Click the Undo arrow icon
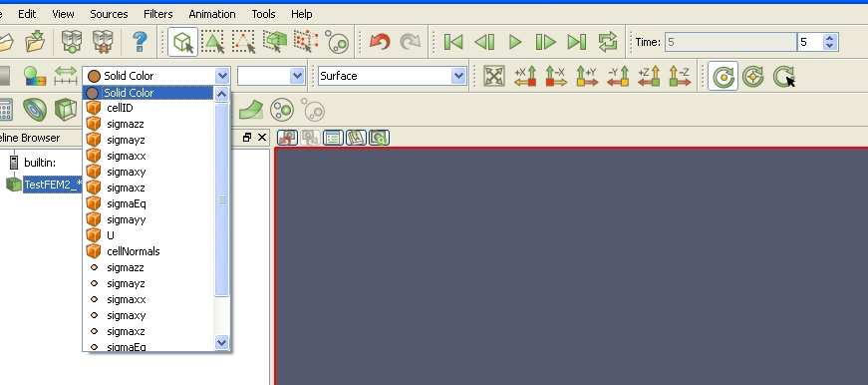Viewport: 868px width, 385px height. 380,42
